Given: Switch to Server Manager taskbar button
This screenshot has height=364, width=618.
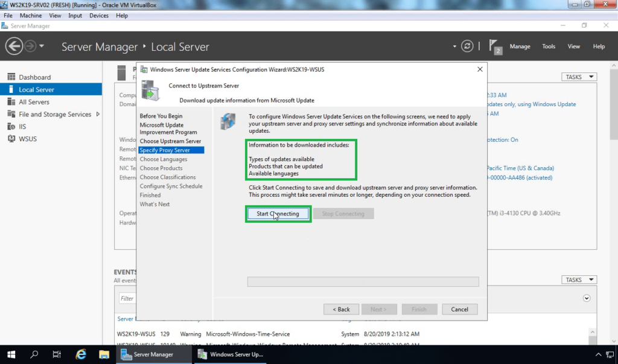Looking at the screenshot, I should click(154, 354).
